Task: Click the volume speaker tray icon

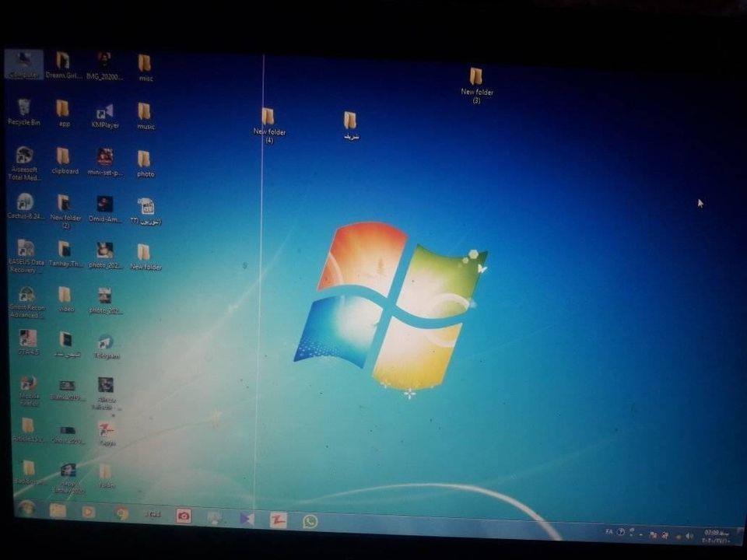Action: coord(689,536)
